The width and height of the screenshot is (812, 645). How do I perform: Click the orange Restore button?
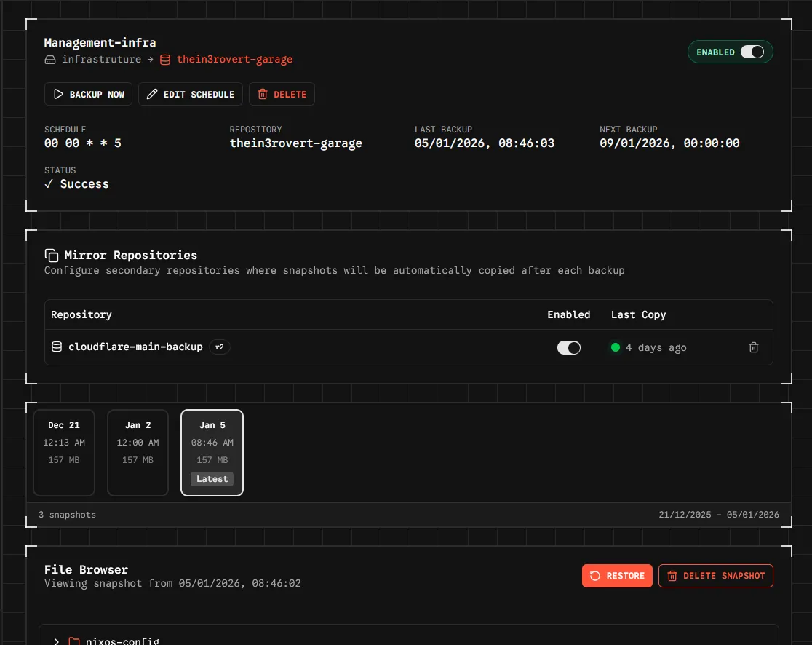[x=617, y=576]
